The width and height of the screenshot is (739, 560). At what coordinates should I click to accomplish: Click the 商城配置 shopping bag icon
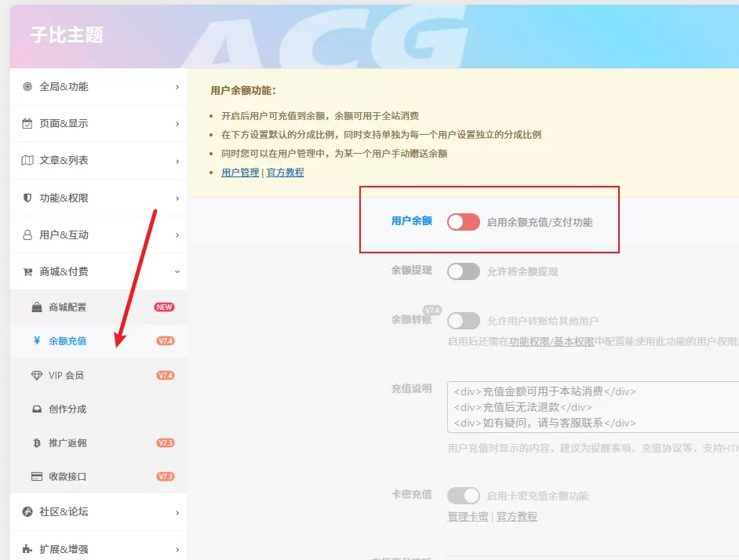pyautogui.click(x=37, y=307)
